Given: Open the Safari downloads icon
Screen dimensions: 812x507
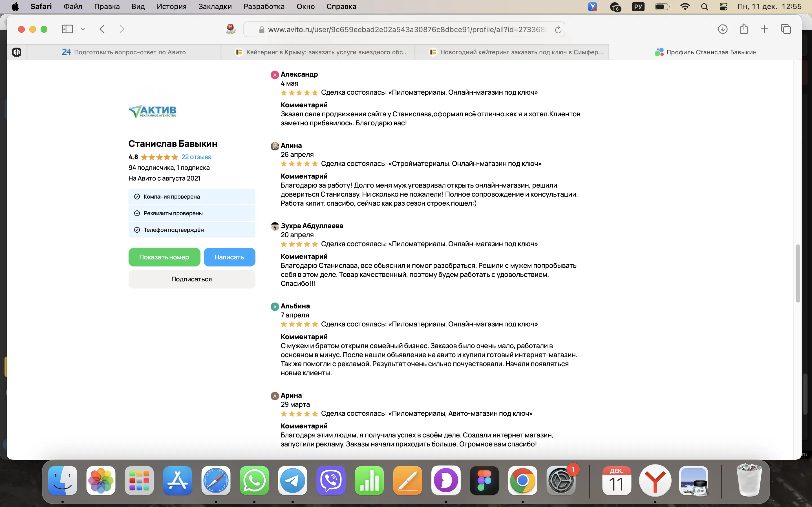Looking at the screenshot, I should point(722,29).
